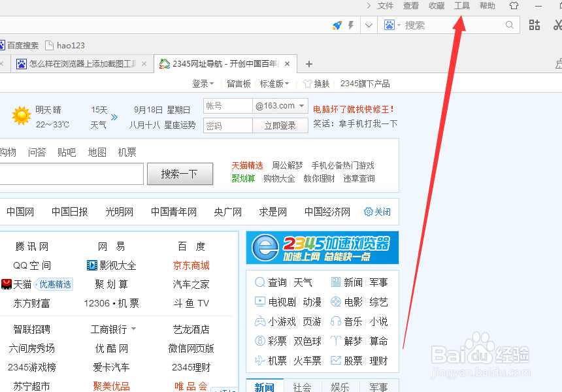Open the hao123 bookmark

65,46
